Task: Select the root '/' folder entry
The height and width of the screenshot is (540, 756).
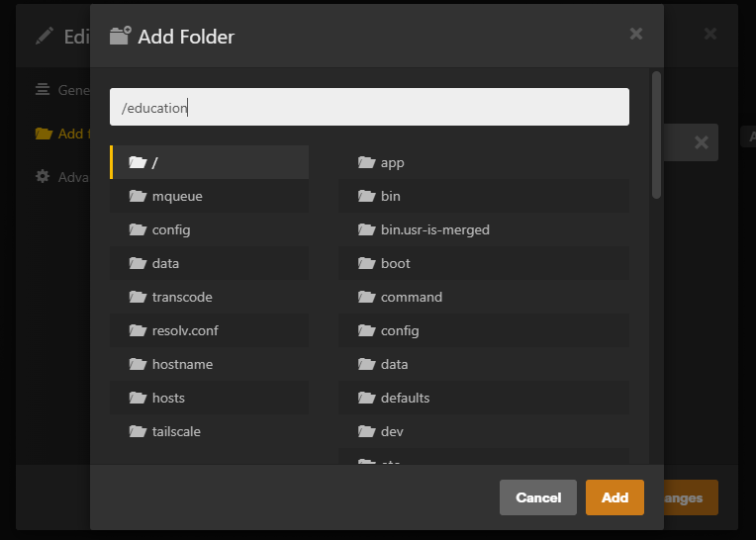Action: 209,162
